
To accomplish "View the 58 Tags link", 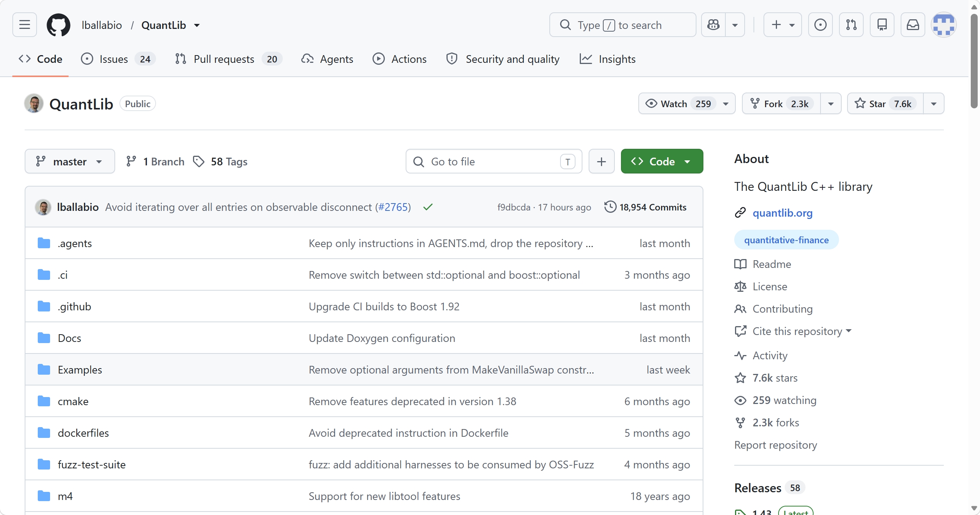I will click(220, 161).
